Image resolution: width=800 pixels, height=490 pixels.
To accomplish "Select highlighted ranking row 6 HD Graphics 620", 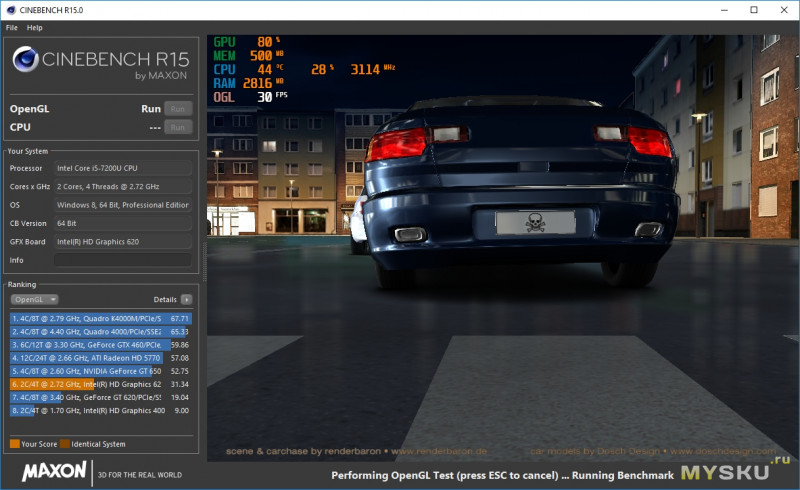I will click(101, 384).
